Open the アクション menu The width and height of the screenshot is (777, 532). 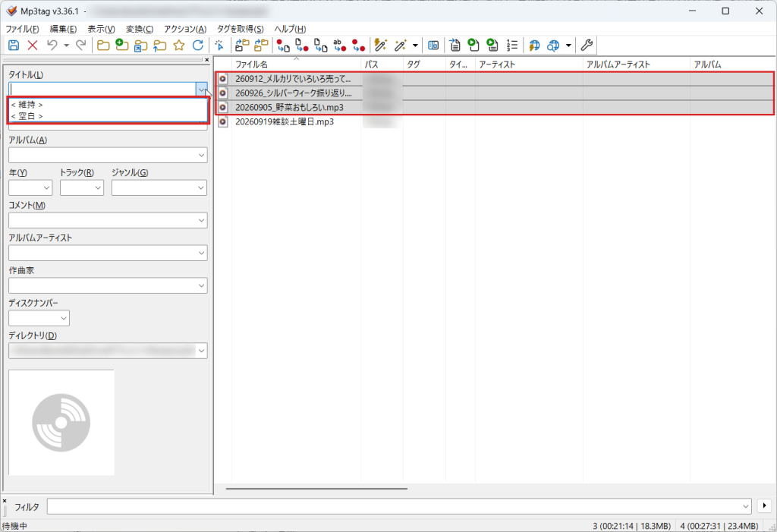[185, 29]
